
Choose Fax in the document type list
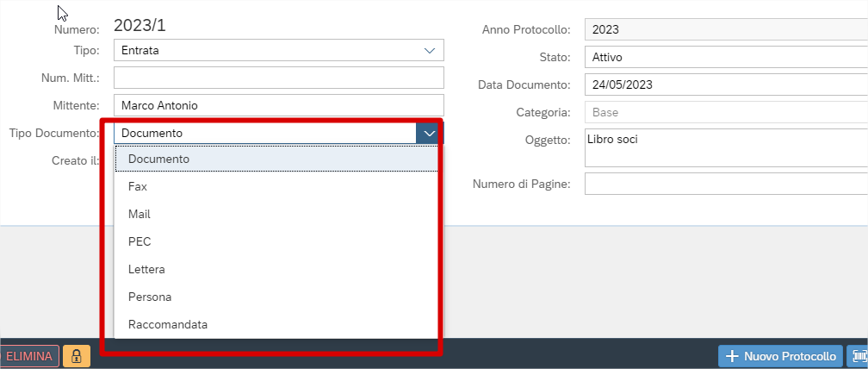[x=276, y=187]
